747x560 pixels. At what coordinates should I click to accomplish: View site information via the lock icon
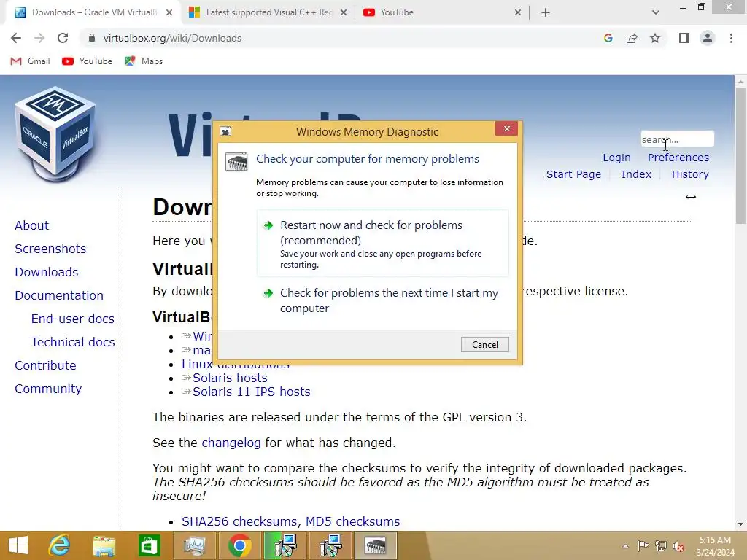(x=92, y=38)
